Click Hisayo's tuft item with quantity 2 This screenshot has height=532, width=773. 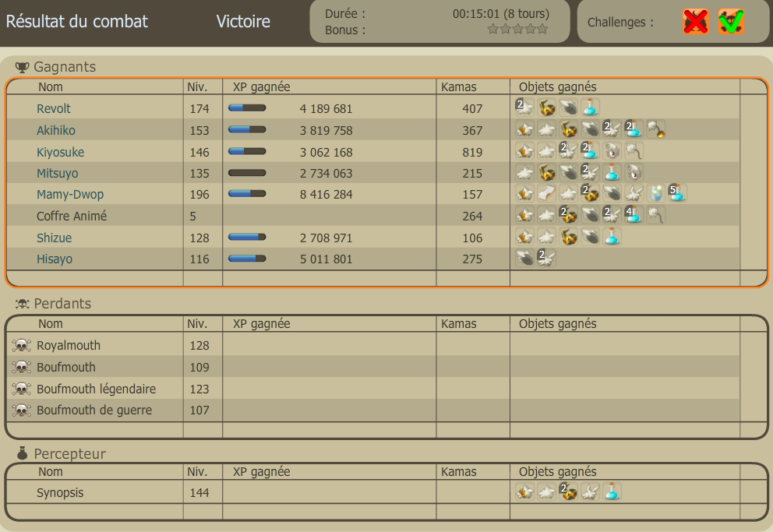click(x=547, y=258)
